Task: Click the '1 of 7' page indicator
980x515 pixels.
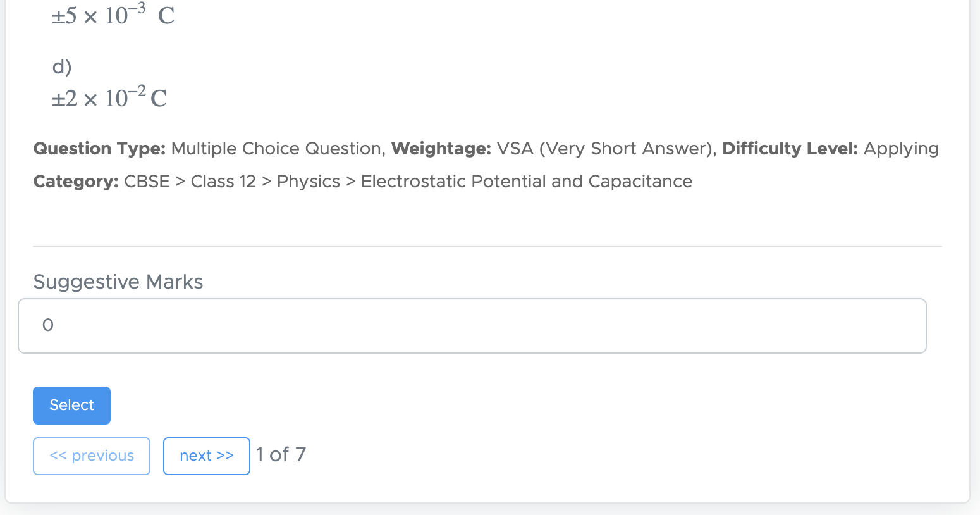Action: point(281,454)
